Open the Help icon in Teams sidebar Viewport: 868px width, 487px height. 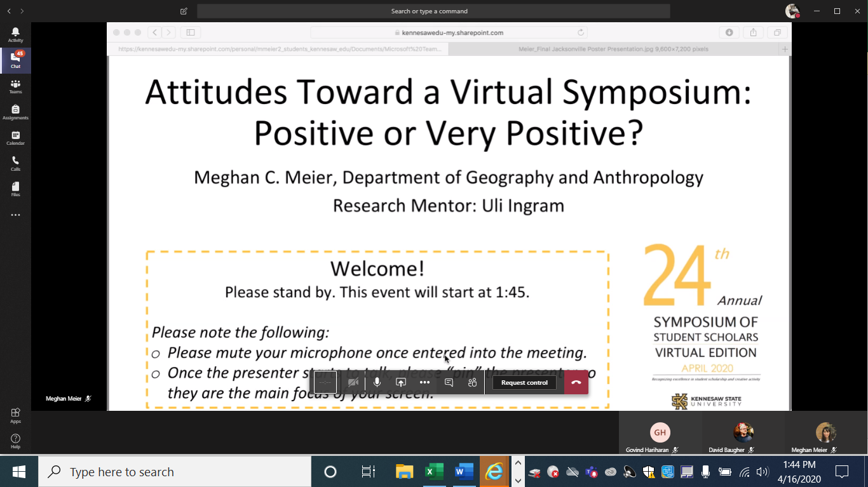[x=15, y=441]
